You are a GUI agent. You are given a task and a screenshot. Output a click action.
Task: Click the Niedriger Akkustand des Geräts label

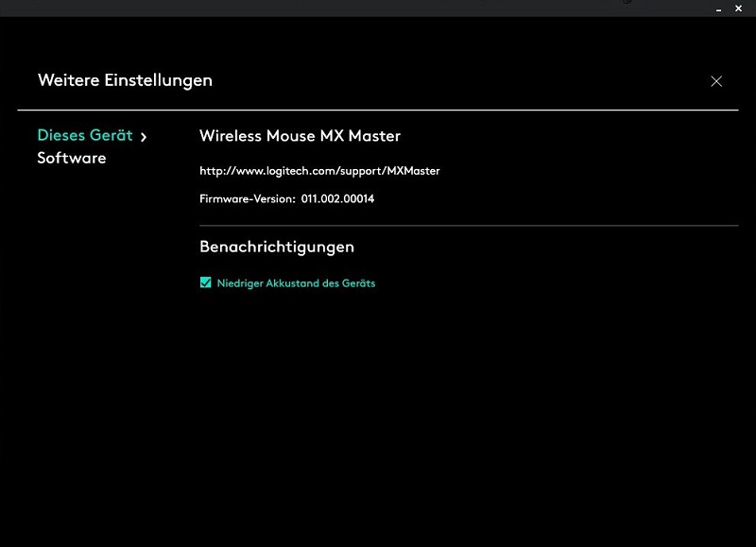[x=296, y=283]
